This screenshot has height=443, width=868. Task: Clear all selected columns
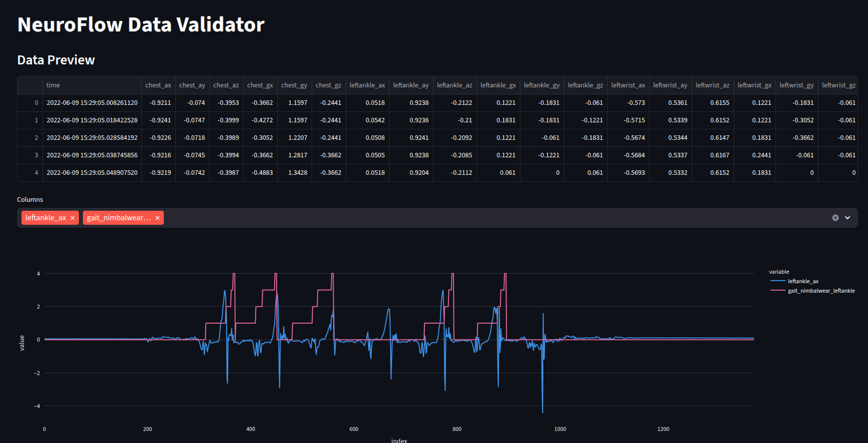pyautogui.click(x=835, y=218)
